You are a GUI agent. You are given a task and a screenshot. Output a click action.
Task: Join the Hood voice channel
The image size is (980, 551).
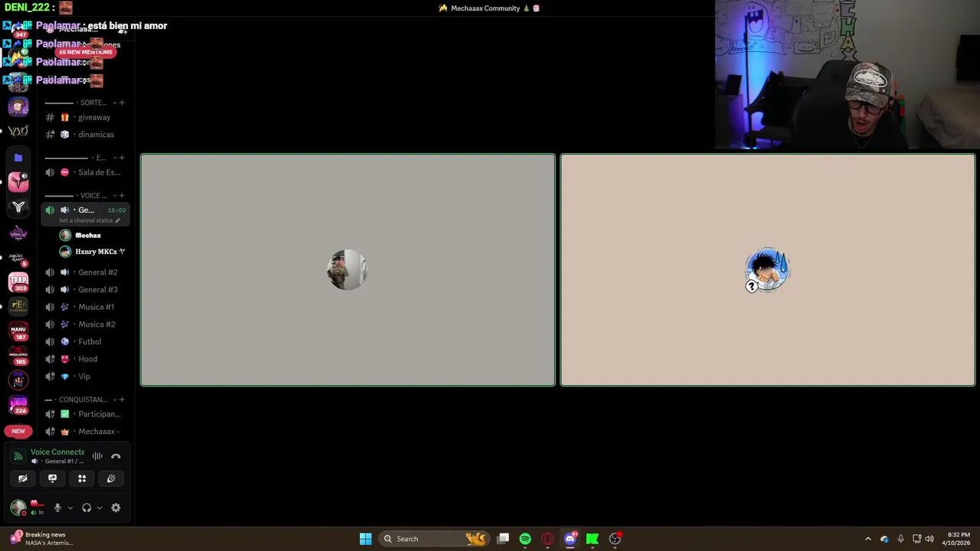coord(85,359)
